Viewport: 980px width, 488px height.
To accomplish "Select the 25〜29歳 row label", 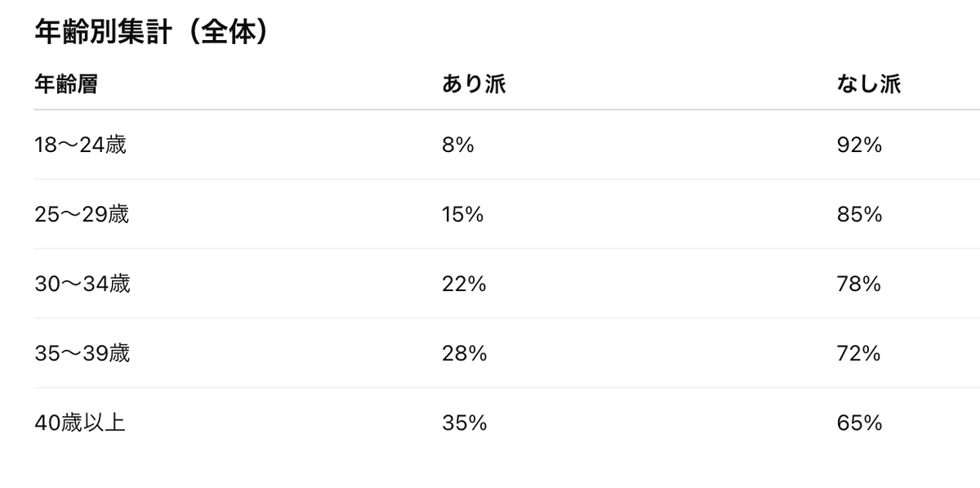I will 82,215.
